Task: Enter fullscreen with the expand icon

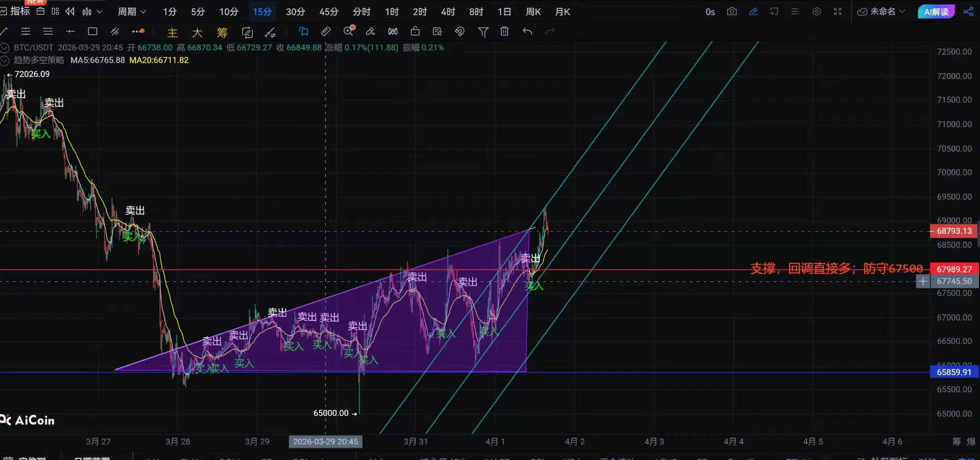Action: [838, 11]
